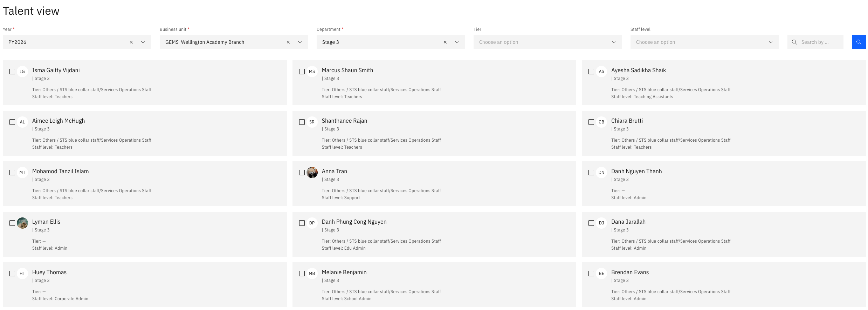Clear the PY2026 year selection

[131, 42]
